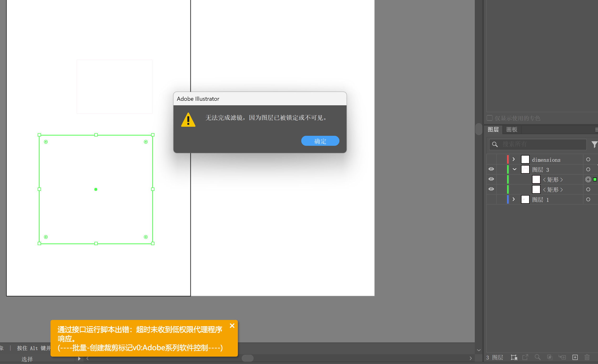Viewport: 598px width, 364px height.
Task: Hide 图层 3 using its eye icon
Action: pyautogui.click(x=491, y=169)
